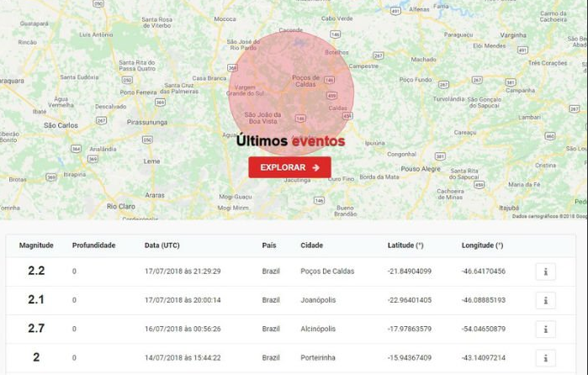Image resolution: width=588 pixels, height=385 pixels.
Task: Click the Data (UTC) column header
Action: (x=162, y=245)
